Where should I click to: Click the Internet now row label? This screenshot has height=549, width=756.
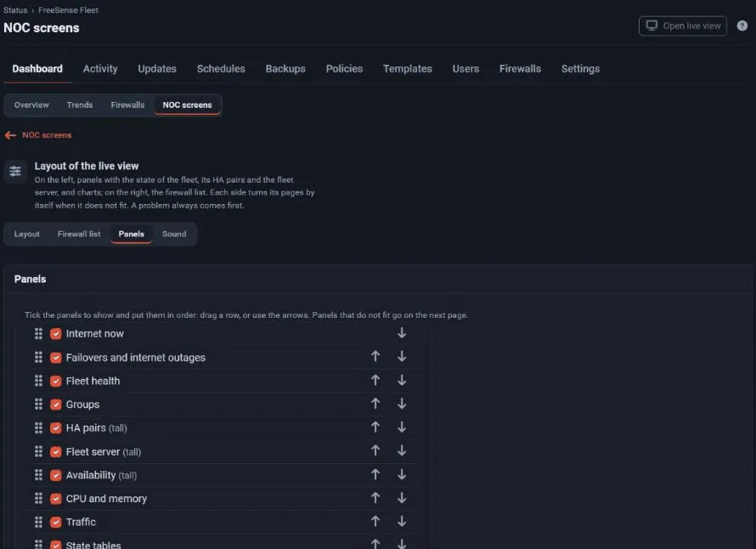[94, 334]
